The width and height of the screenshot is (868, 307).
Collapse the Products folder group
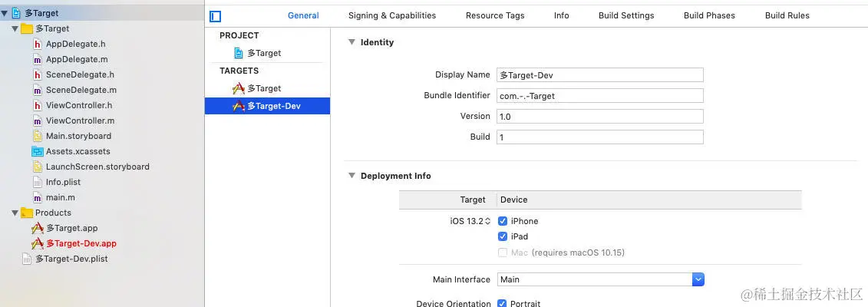pyautogui.click(x=15, y=213)
